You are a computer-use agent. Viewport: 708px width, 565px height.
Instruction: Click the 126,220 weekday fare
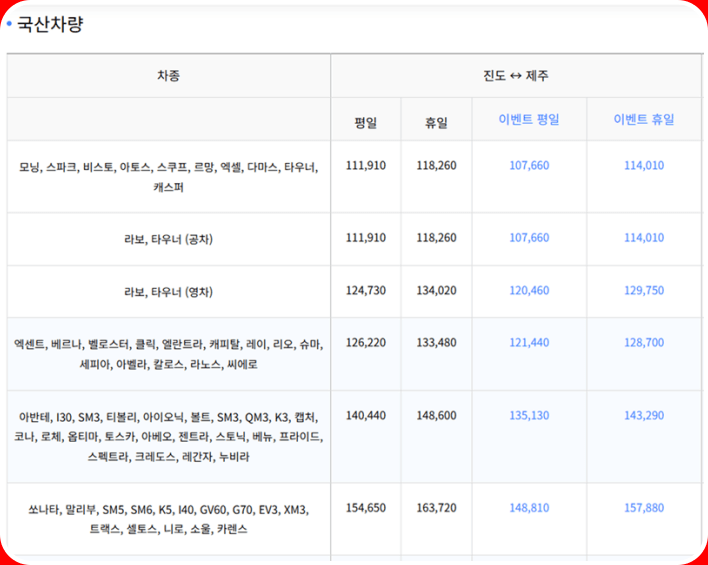(x=366, y=342)
